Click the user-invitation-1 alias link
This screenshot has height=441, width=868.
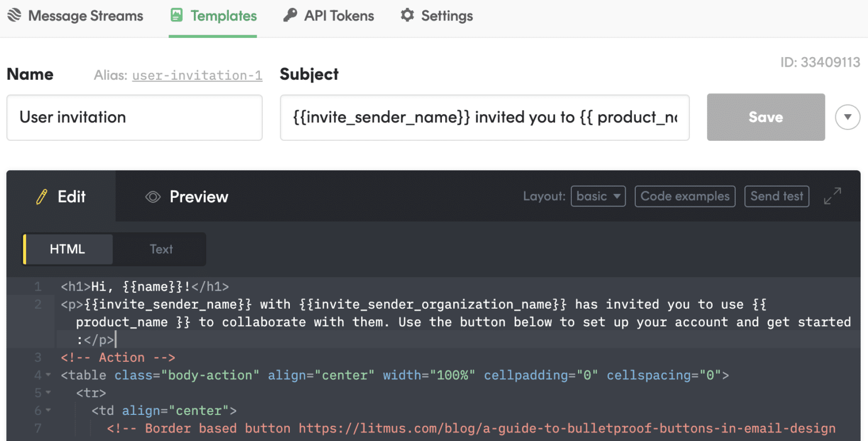[x=197, y=75]
